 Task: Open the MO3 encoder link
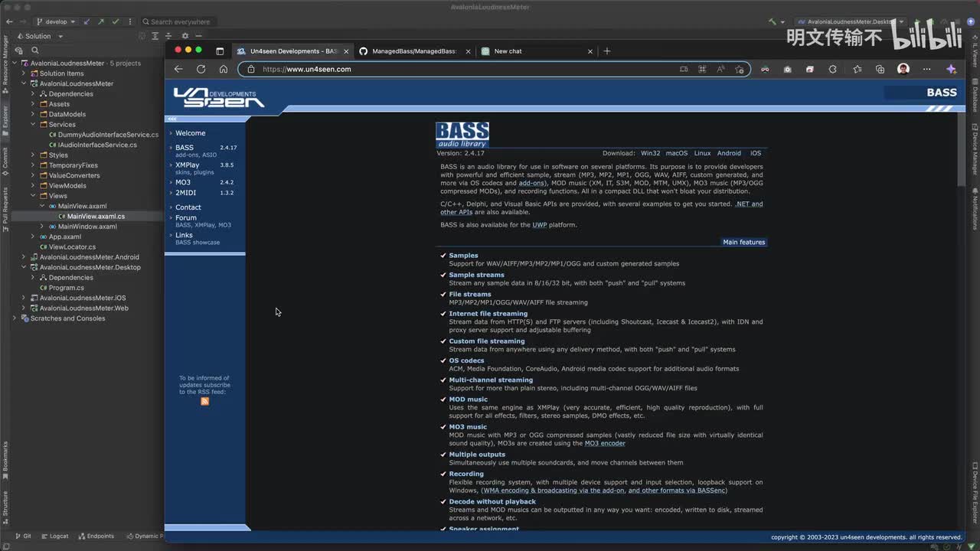[x=605, y=443]
